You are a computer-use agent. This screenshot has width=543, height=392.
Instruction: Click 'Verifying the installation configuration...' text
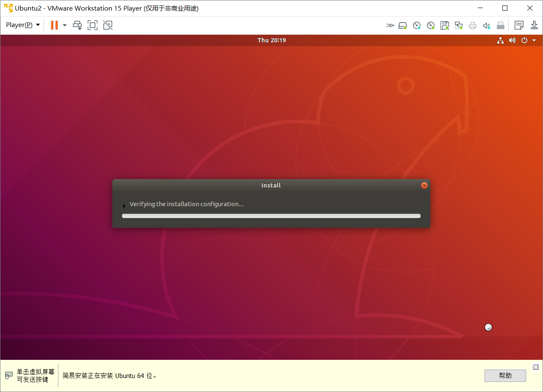(x=186, y=204)
